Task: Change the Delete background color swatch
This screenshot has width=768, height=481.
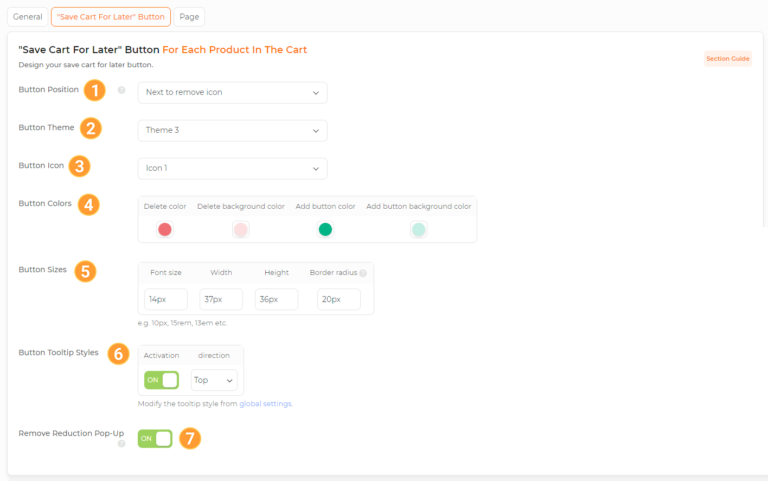Action: [240, 229]
